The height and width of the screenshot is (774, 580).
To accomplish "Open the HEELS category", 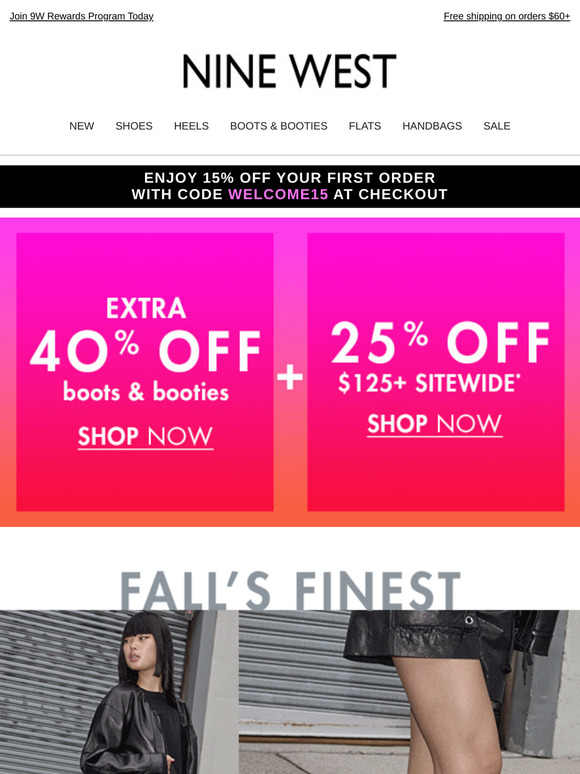I will point(191,126).
